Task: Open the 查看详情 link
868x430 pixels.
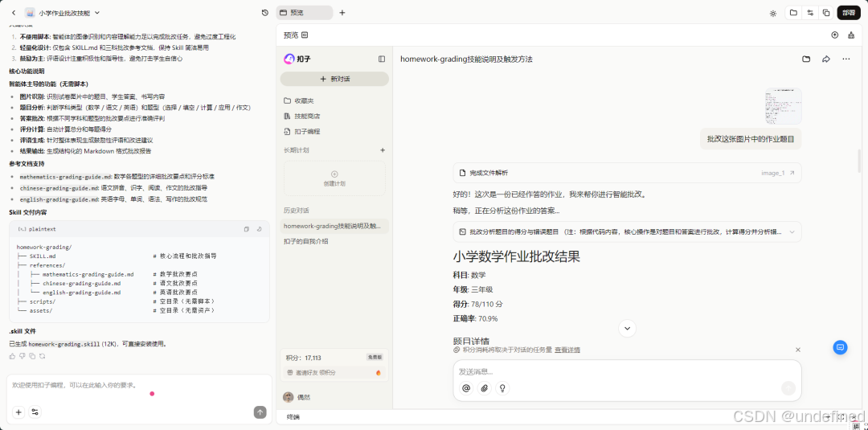Action: [x=567, y=350]
